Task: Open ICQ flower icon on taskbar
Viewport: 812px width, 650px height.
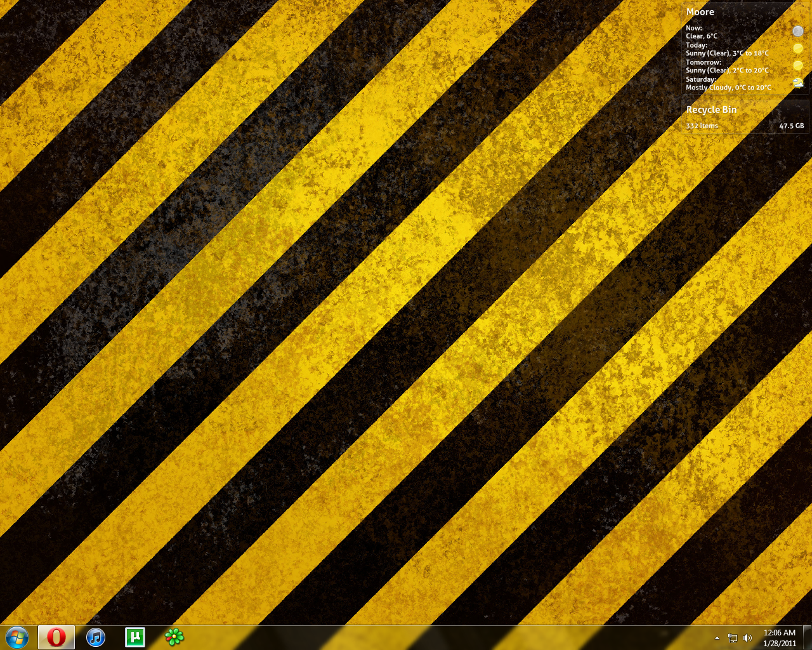Action: tap(174, 637)
